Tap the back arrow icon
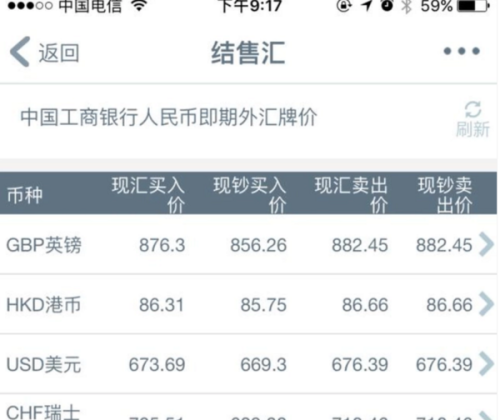500x420 pixels. (20, 52)
